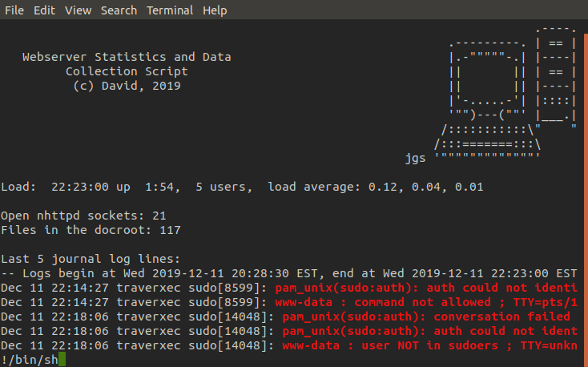Click the ASCII art keyboard
Screen dimensions: 588x367
click(x=488, y=142)
